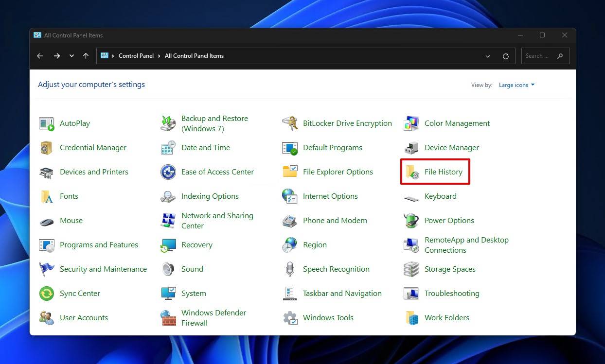Click the Speech Recognition microphone icon

pyautogui.click(x=290, y=269)
